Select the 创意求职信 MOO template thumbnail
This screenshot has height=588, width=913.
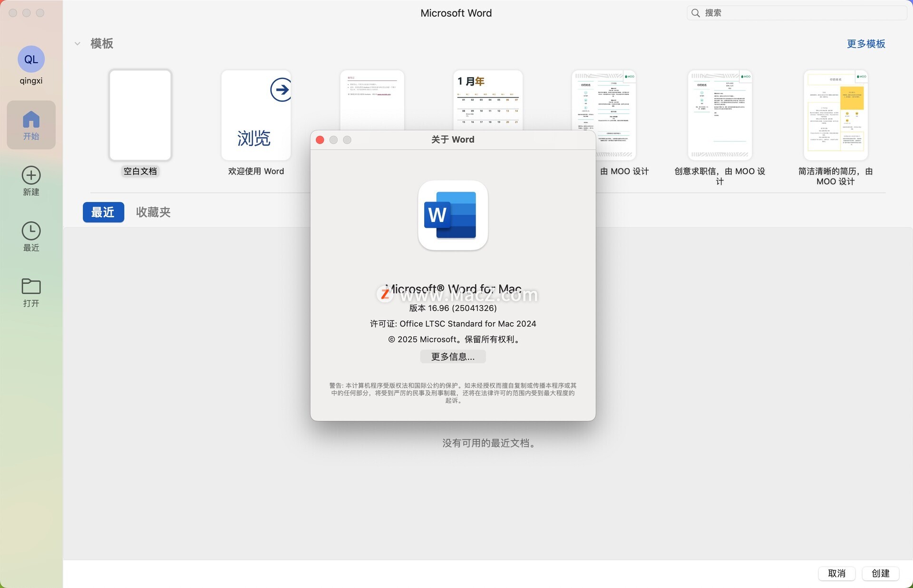click(719, 115)
